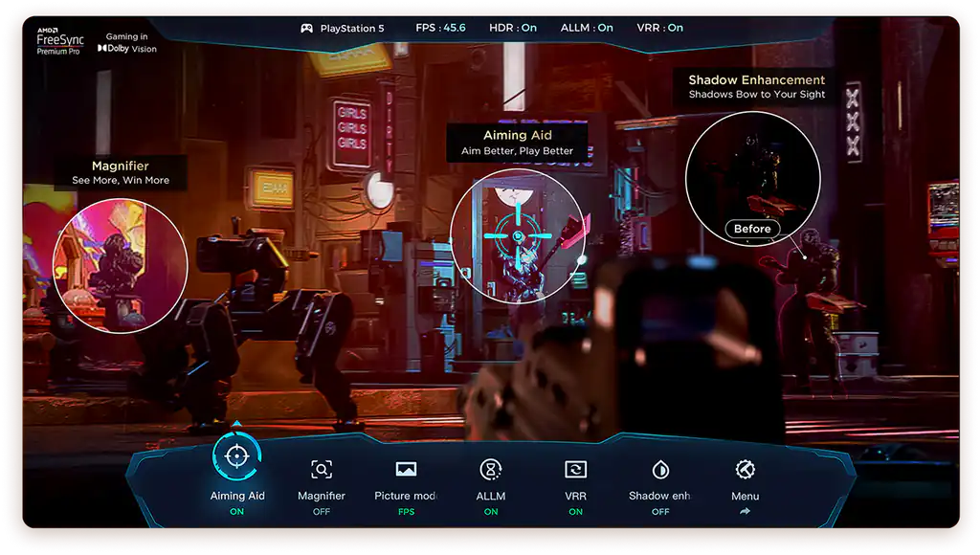Screen dimensions: 980x555
Task: Click the crosshair in Aiming Aid preview
Action: coord(518,236)
